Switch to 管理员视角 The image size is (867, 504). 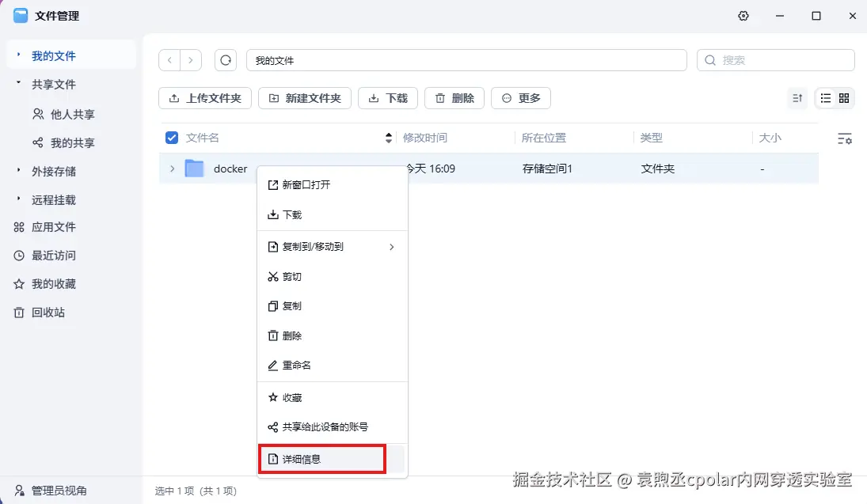click(51, 491)
